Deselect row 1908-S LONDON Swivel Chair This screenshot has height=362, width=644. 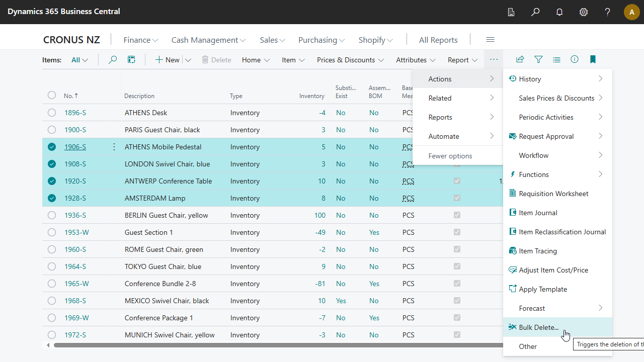tap(52, 164)
